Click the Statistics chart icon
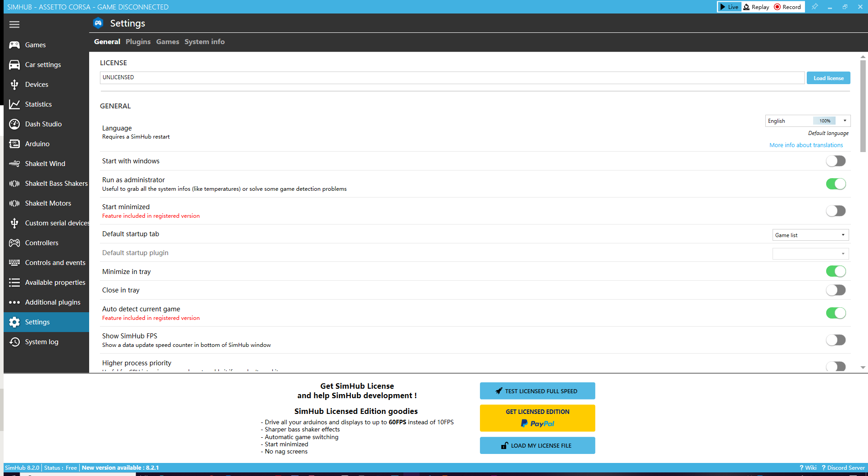Screen dimensions: 868x476 point(14,104)
